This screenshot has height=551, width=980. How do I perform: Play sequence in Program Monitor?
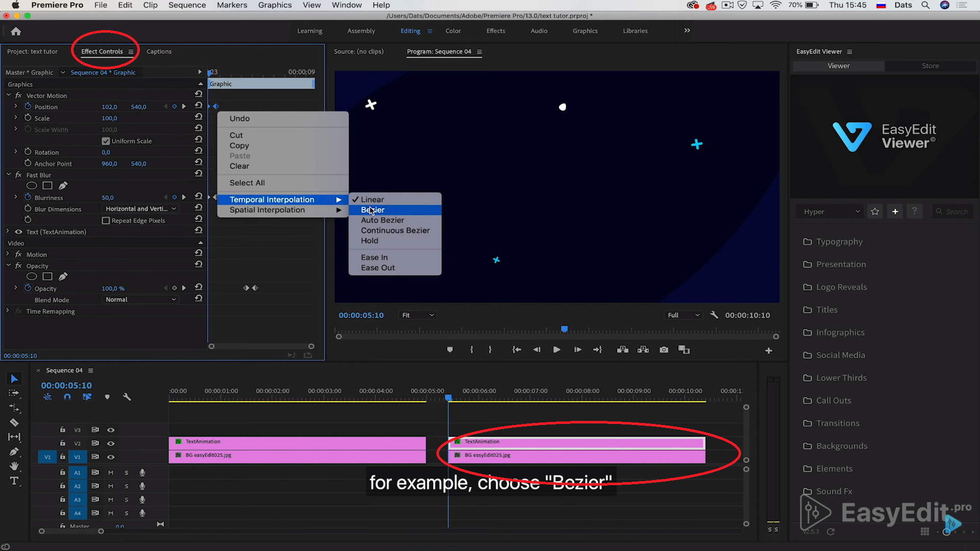[557, 349]
